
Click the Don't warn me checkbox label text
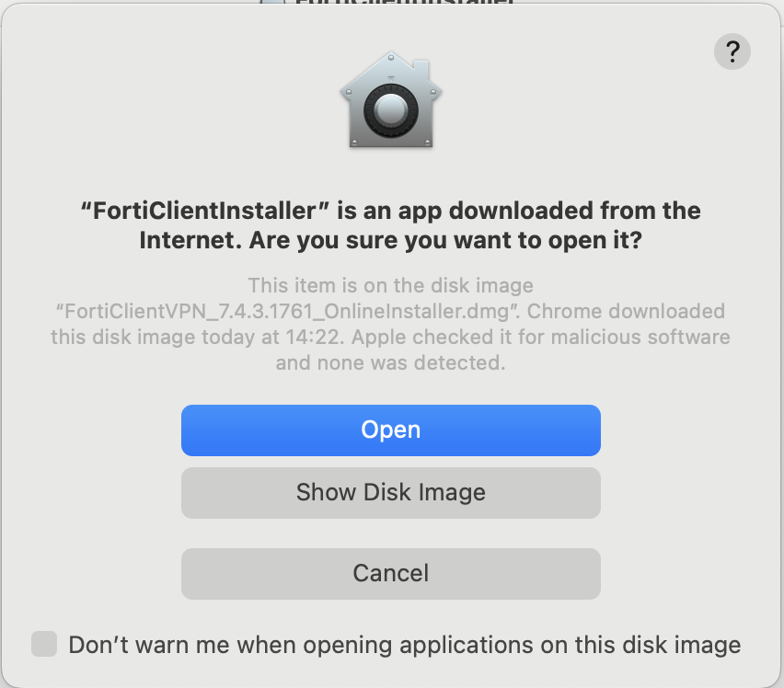tap(405, 645)
